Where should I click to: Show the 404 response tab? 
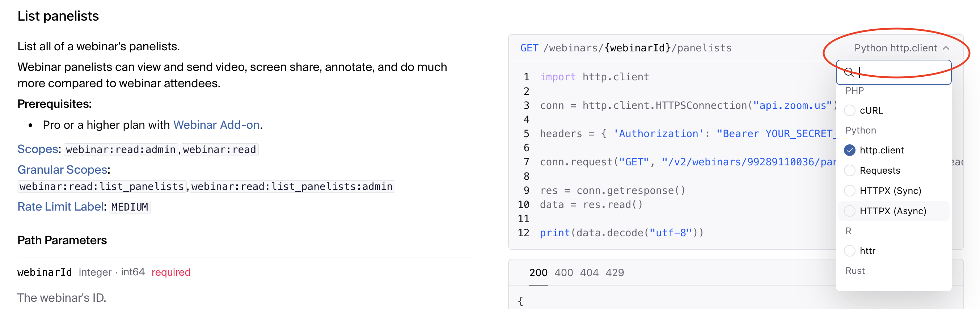click(x=589, y=272)
